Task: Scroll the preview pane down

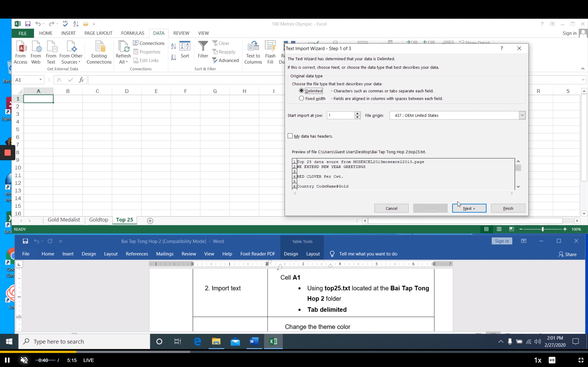Action: click(518, 186)
